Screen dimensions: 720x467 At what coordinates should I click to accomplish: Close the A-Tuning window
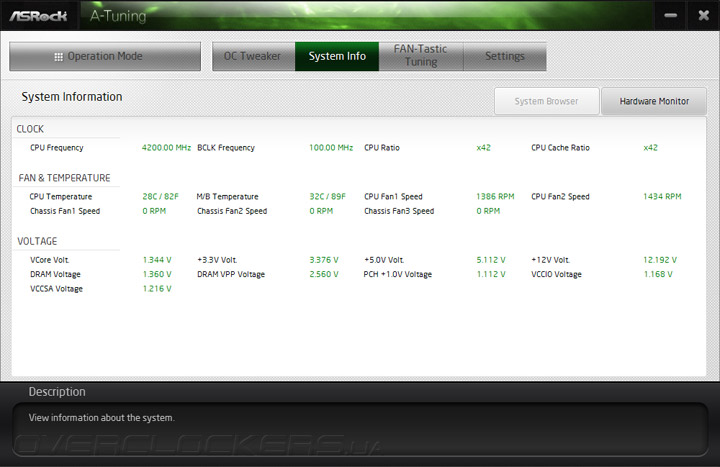[x=703, y=16]
